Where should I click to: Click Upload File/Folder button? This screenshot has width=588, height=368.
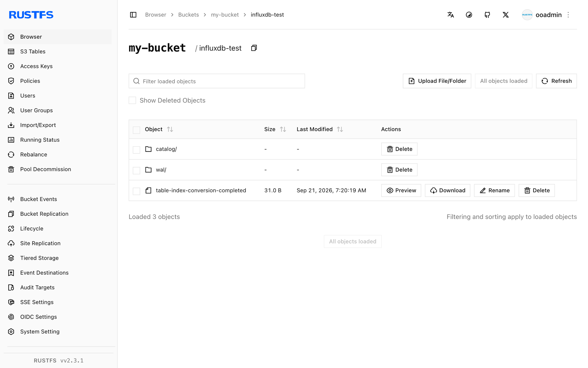(x=437, y=81)
